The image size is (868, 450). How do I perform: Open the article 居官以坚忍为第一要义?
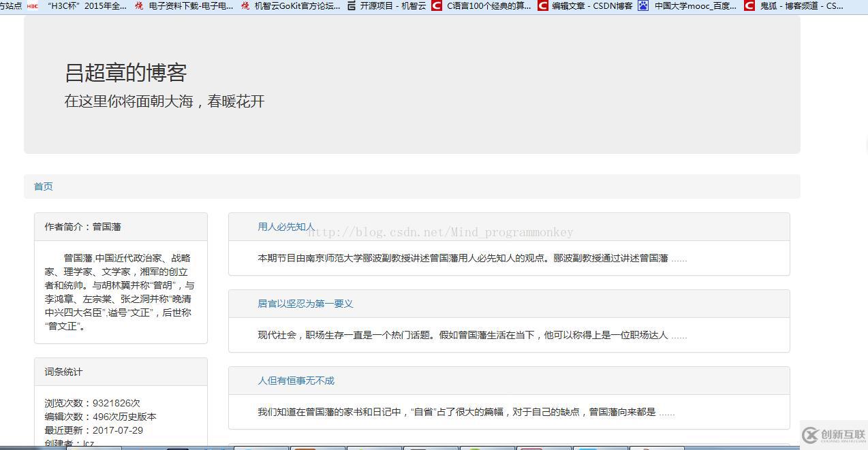[x=306, y=304]
